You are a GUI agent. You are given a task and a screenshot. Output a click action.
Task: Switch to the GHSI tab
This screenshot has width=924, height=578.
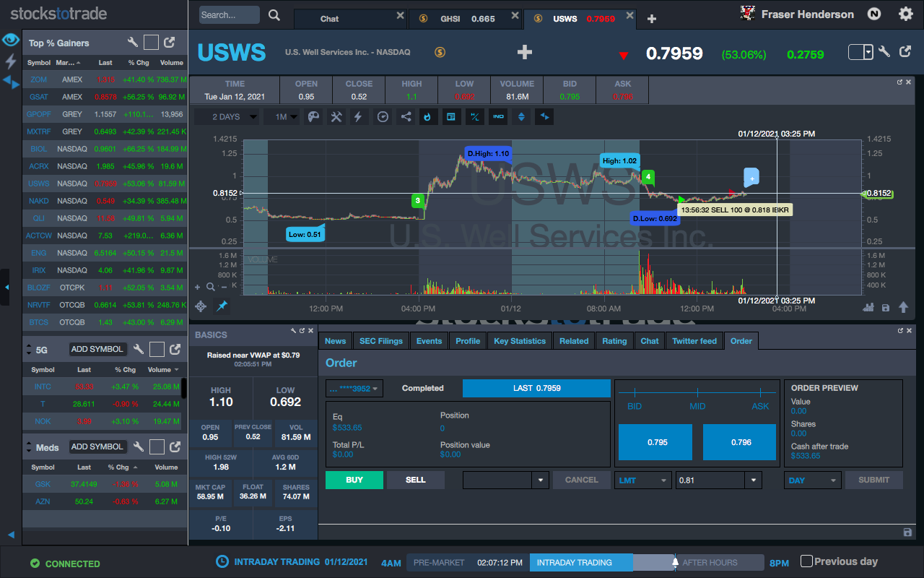(465, 18)
